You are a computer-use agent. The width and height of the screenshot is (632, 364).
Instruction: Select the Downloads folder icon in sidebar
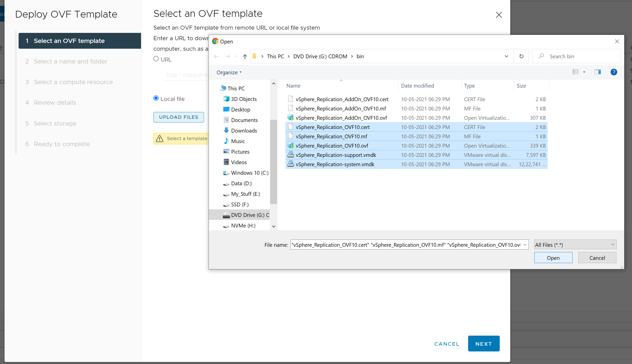226,130
